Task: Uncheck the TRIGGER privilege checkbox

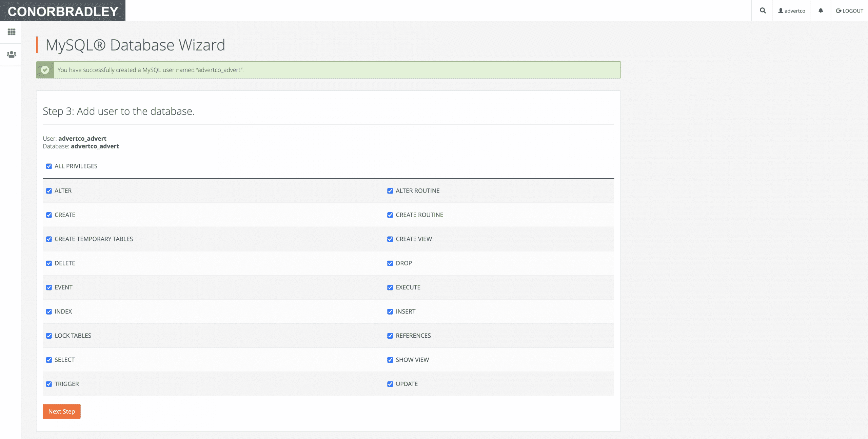Action: point(49,384)
